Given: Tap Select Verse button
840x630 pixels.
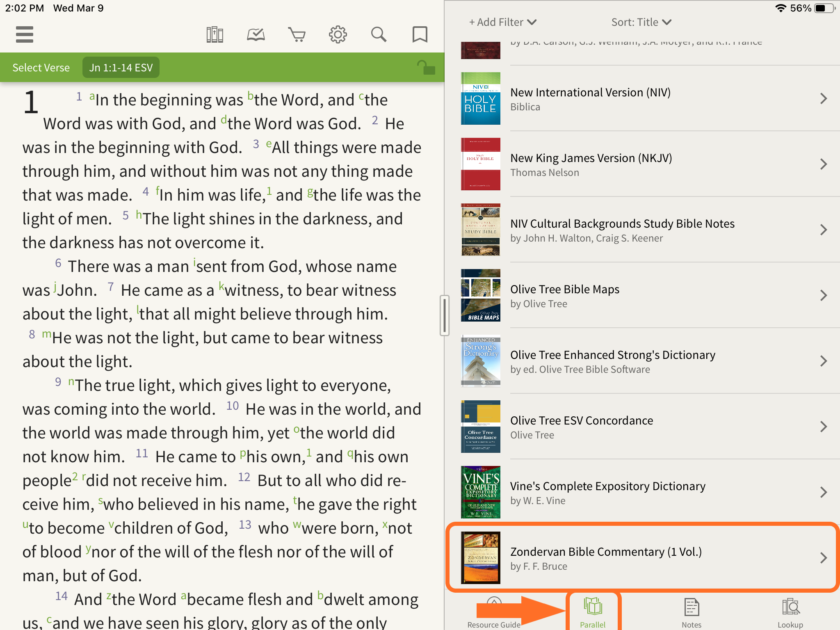Looking at the screenshot, I should [x=41, y=68].
